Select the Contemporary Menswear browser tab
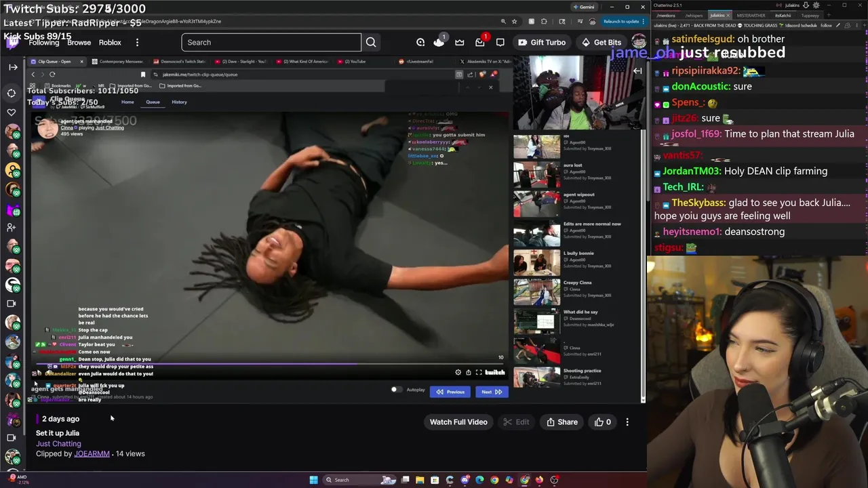The height and width of the screenshot is (488, 868). (119, 62)
